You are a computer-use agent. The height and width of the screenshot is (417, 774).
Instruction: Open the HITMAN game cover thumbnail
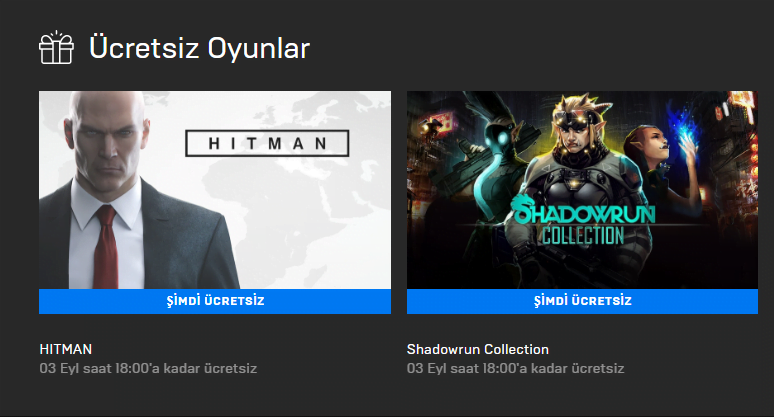[x=215, y=190]
